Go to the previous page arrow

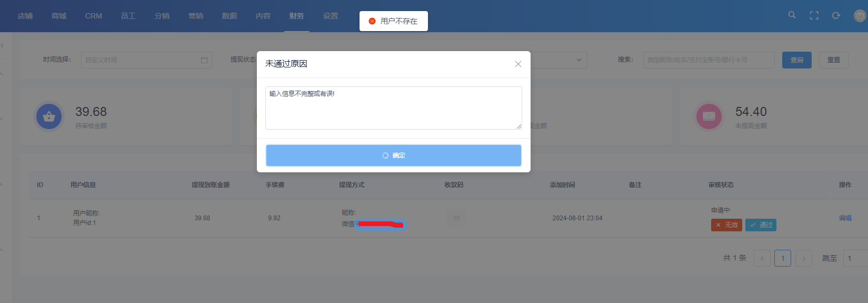(x=762, y=258)
